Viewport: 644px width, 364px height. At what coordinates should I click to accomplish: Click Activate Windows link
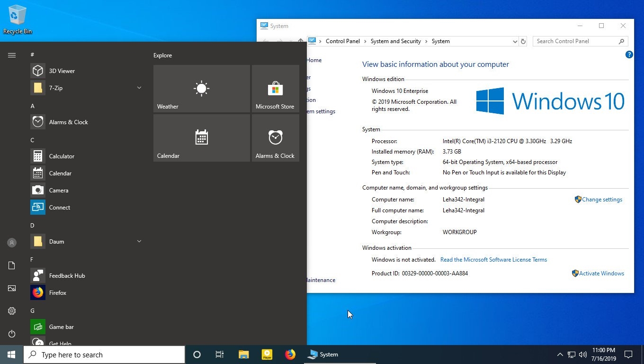[x=601, y=273]
